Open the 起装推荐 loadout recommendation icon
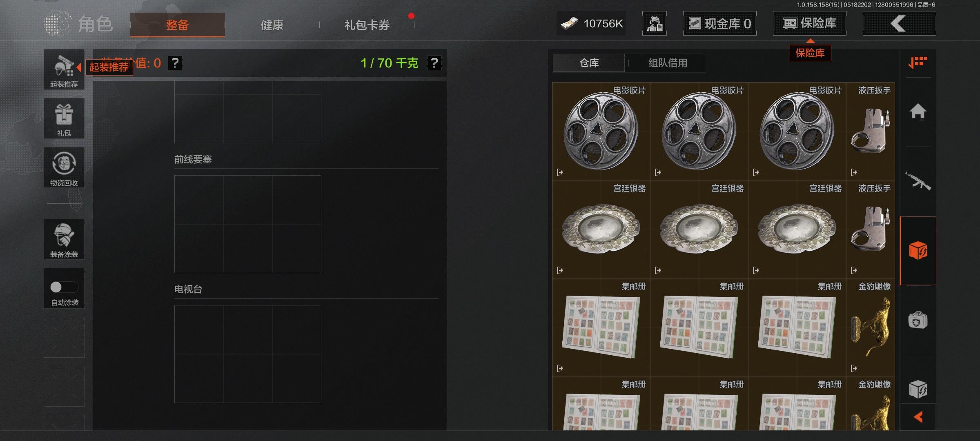The image size is (980, 441). (x=64, y=69)
